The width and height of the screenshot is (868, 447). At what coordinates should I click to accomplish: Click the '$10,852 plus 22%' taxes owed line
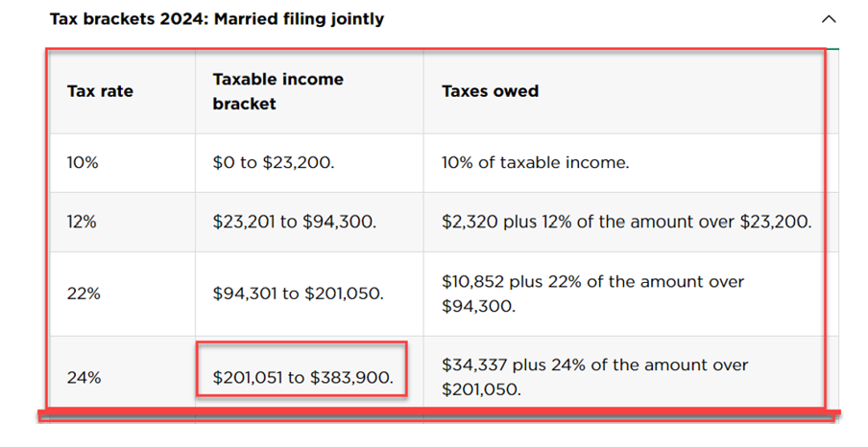592,282
